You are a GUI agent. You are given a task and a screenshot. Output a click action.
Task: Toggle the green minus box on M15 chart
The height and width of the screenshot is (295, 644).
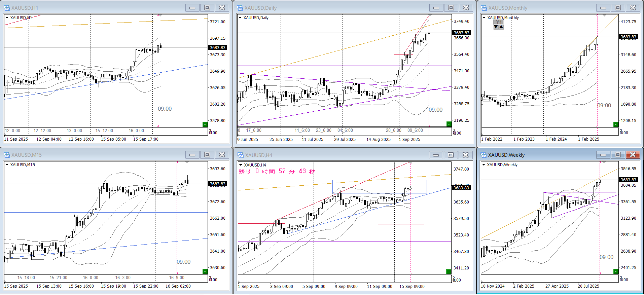point(205,271)
